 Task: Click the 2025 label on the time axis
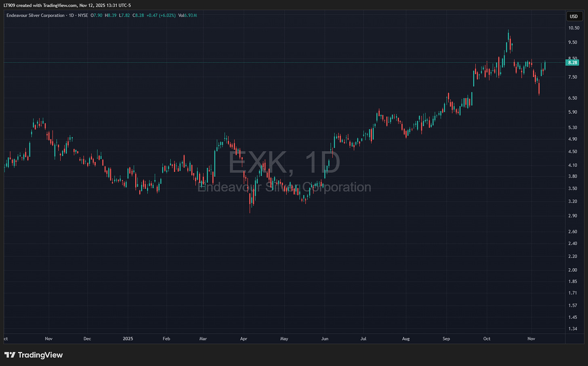click(128, 339)
